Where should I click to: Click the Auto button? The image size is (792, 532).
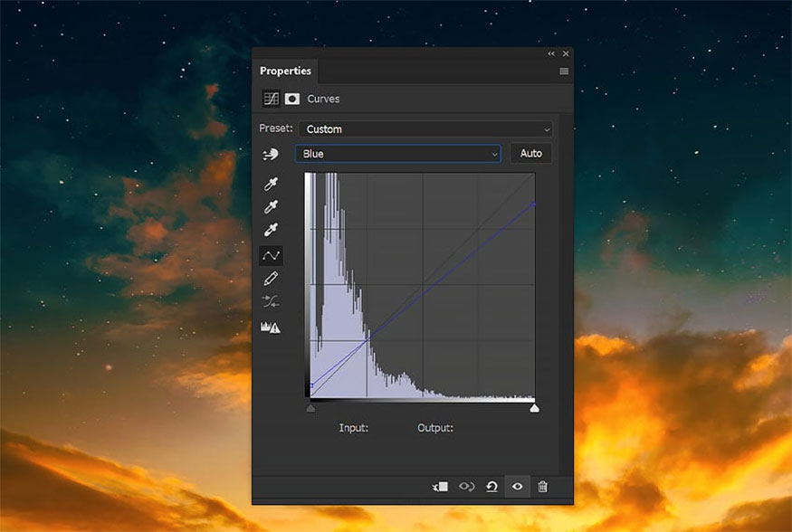(x=530, y=154)
